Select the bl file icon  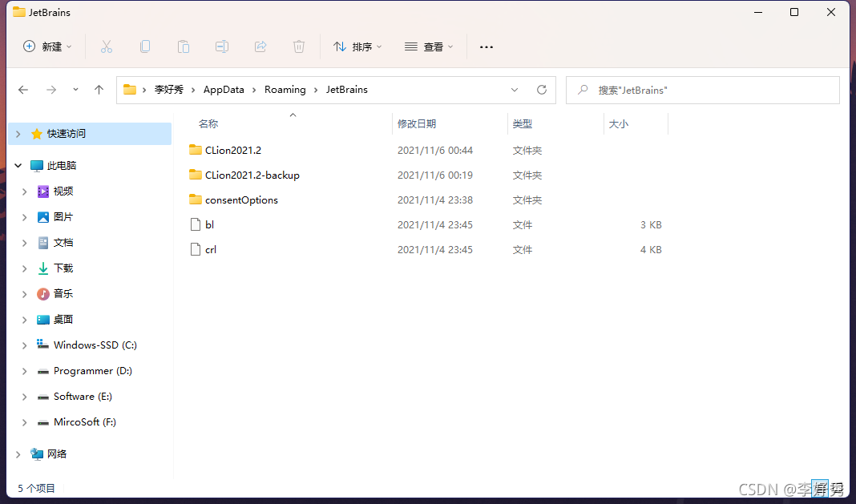(x=196, y=224)
